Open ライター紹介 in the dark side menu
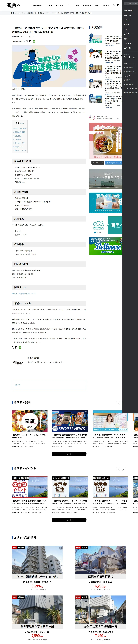The image size is (138, 644). coord(128,68)
